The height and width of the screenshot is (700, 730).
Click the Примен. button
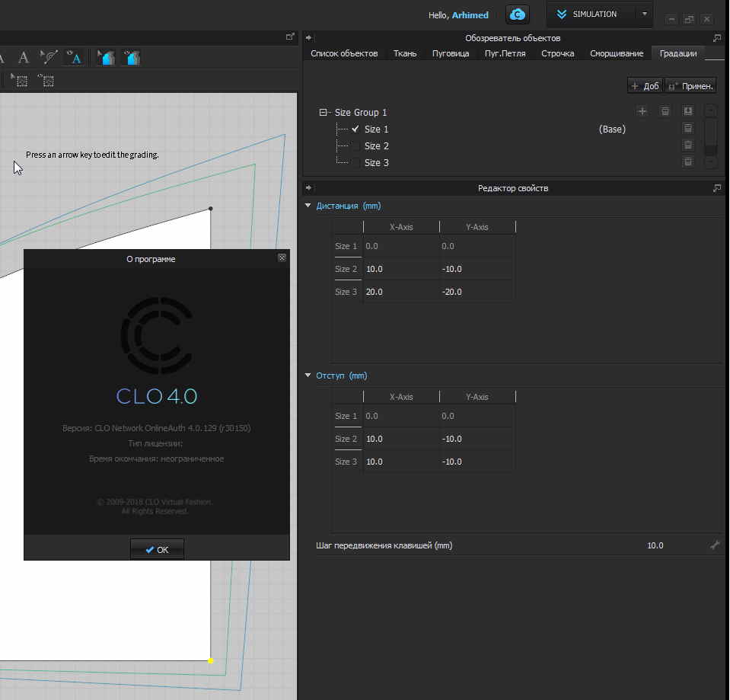click(690, 86)
